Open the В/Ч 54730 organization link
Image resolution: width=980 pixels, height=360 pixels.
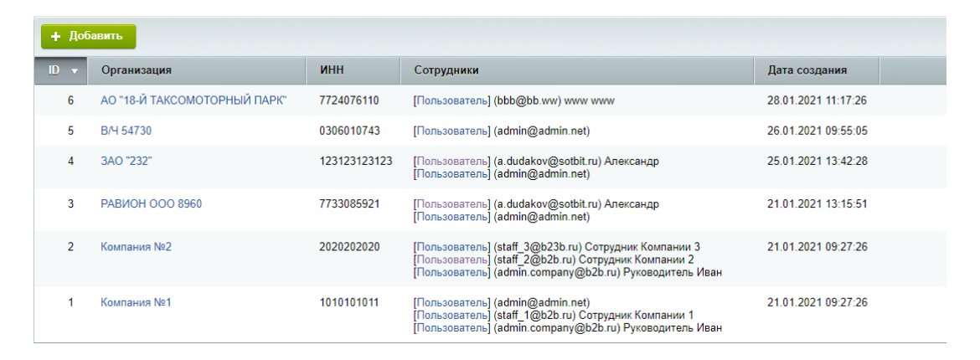click(126, 131)
